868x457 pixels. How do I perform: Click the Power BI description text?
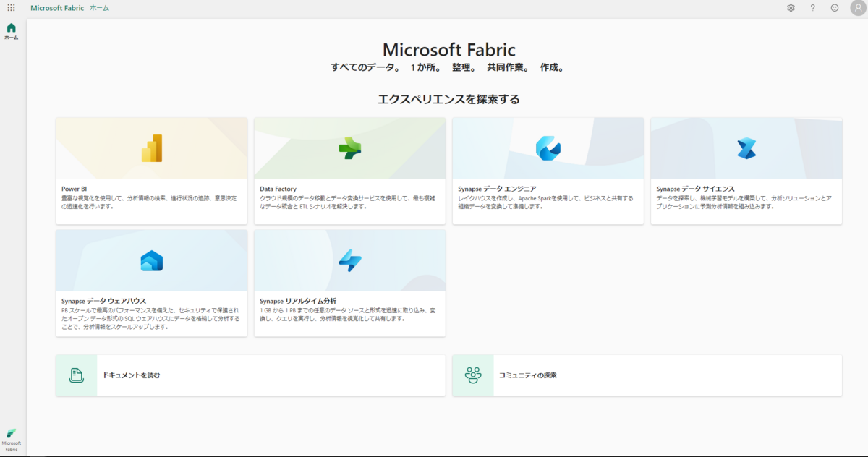(x=149, y=202)
